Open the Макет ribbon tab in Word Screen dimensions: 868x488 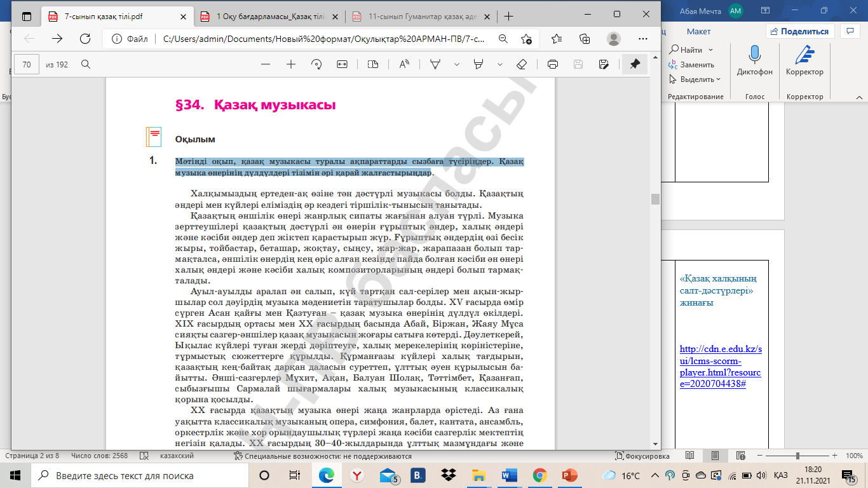[699, 31]
